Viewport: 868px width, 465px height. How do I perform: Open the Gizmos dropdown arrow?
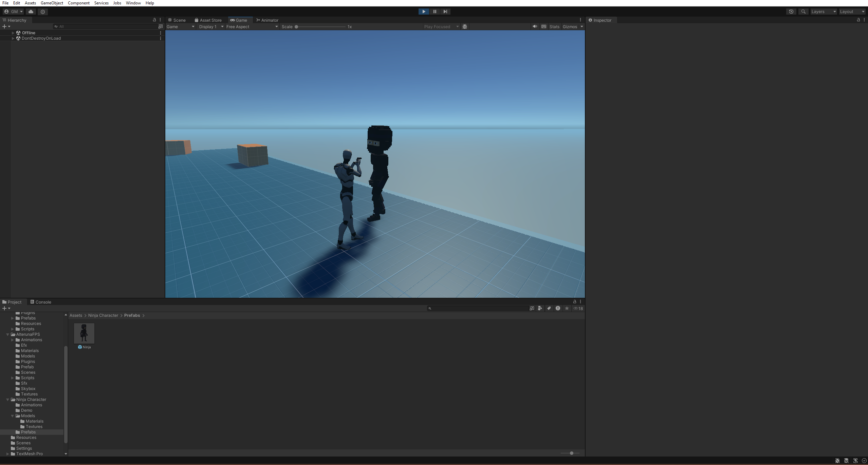[x=581, y=26]
